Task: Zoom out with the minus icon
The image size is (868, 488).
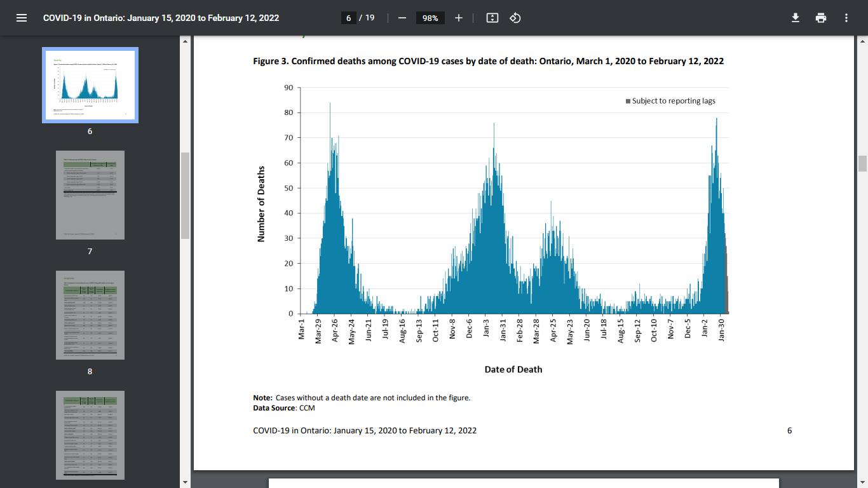Action: [x=402, y=18]
